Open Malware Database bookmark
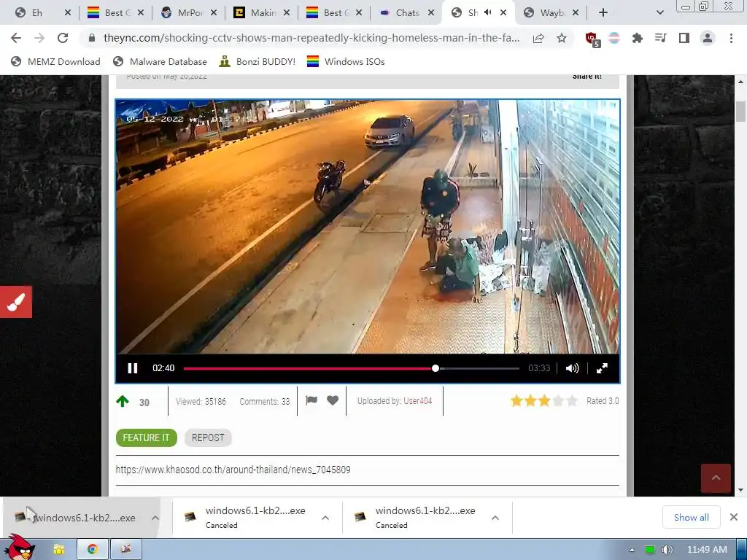Viewport: 747px width, 560px height. 160,61
